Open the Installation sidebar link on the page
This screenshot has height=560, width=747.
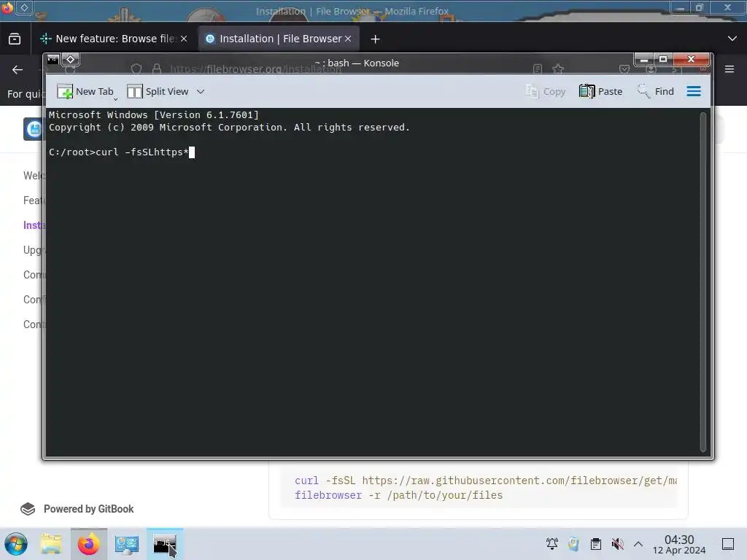(34, 225)
